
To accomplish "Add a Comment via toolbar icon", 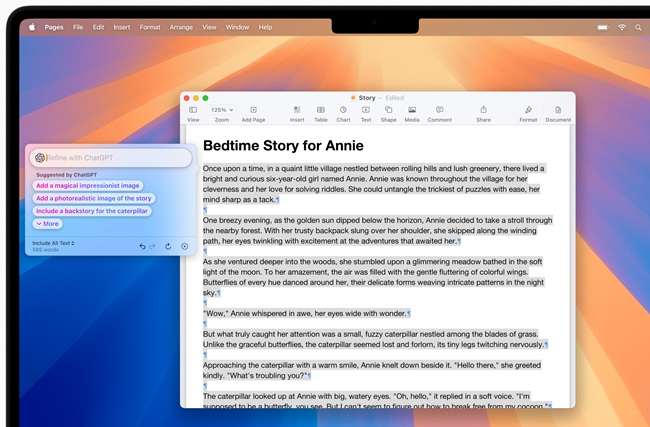I will [440, 110].
